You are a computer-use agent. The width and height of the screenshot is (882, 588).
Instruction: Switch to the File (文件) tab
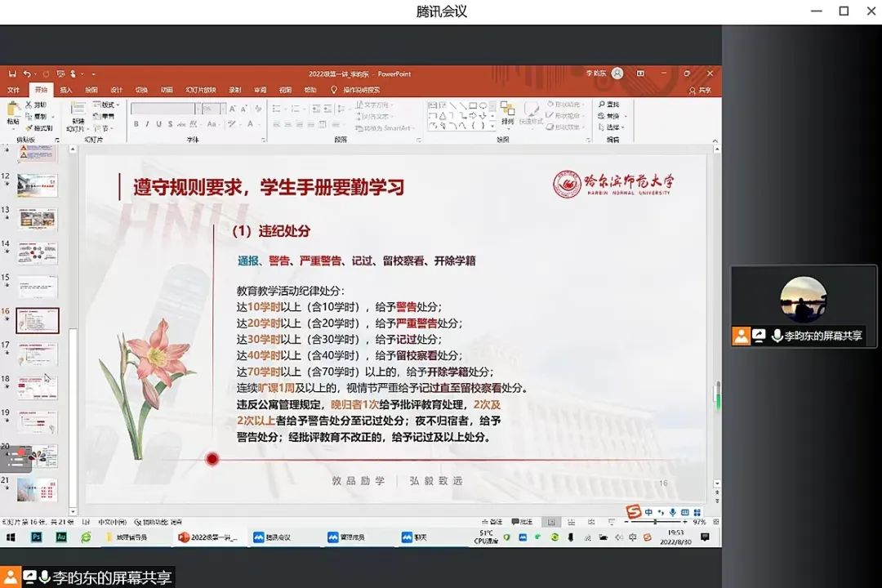pyautogui.click(x=14, y=90)
